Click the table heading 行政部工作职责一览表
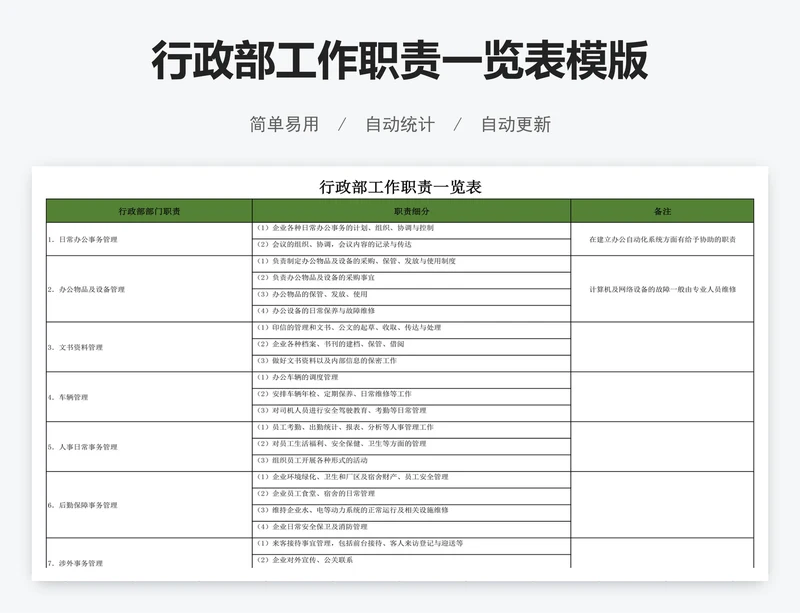 coord(401,187)
